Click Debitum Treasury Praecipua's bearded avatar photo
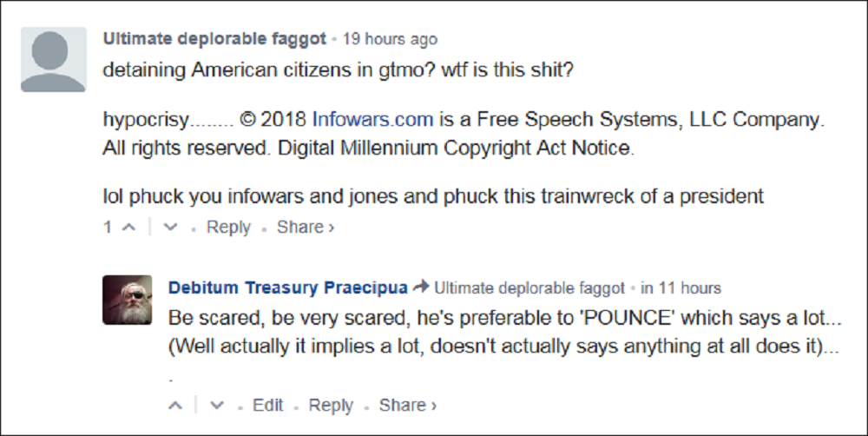Screen dimensions: 868x436 coord(128,300)
